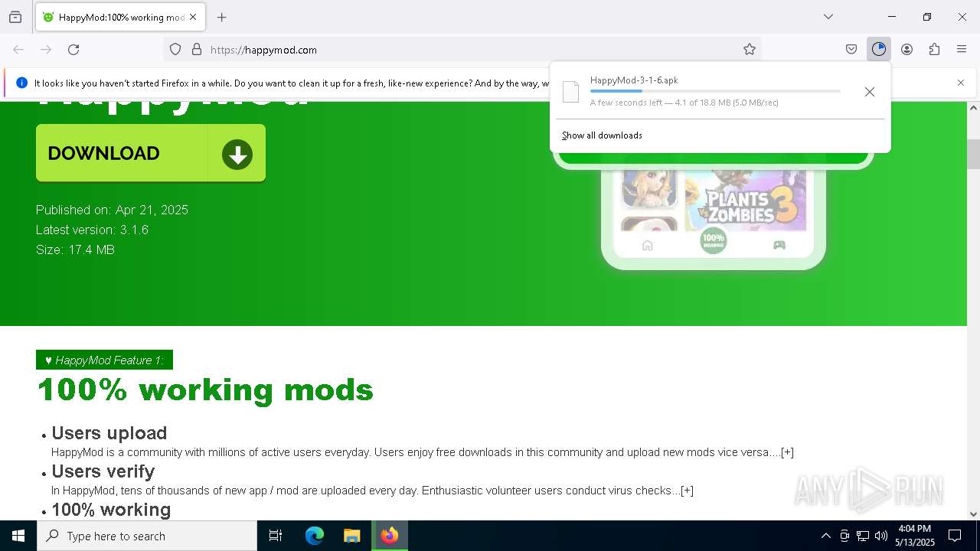Open the Windows Start menu

point(18,536)
